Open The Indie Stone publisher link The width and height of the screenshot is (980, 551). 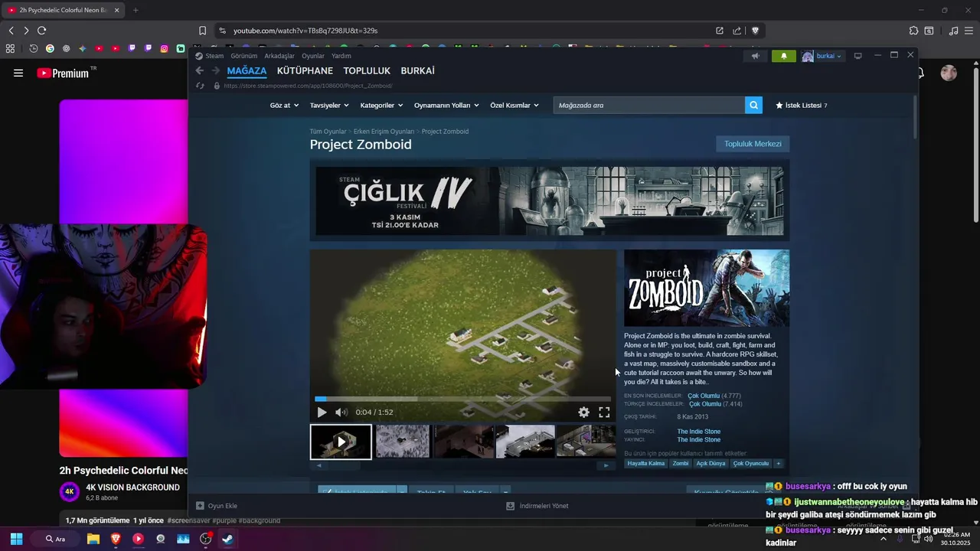click(698, 440)
